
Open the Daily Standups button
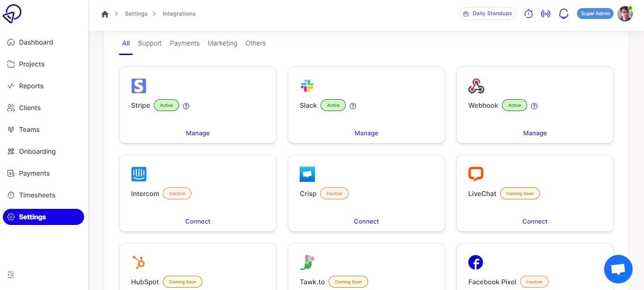coord(488,14)
